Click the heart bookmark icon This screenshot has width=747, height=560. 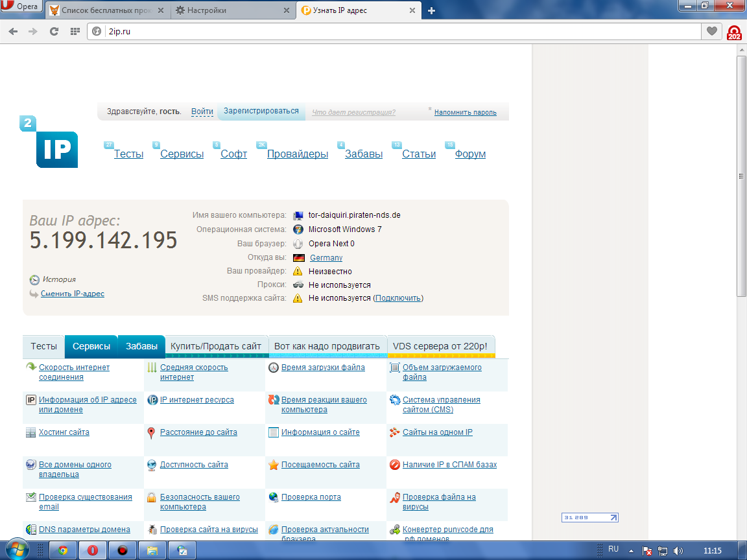[x=712, y=31]
